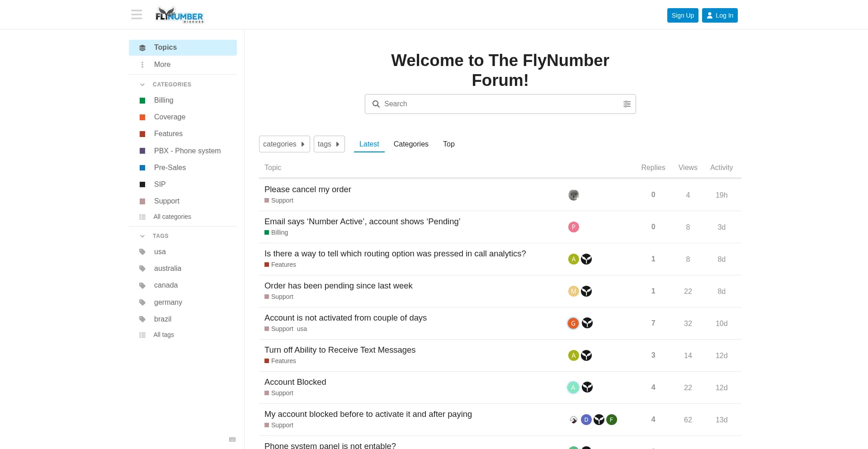Open avatar P on Email topic
The width and height of the screenshot is (868, 449).
pos(573,227)
